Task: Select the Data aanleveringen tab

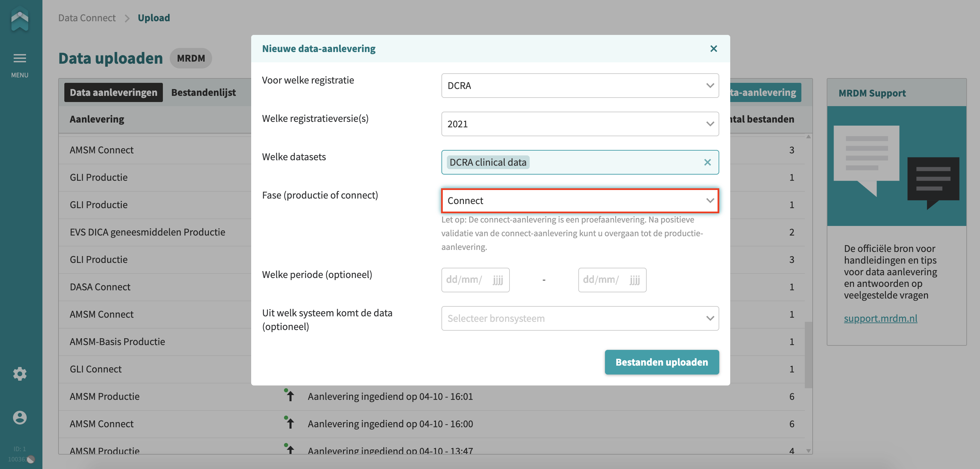Action: point(113,92)
